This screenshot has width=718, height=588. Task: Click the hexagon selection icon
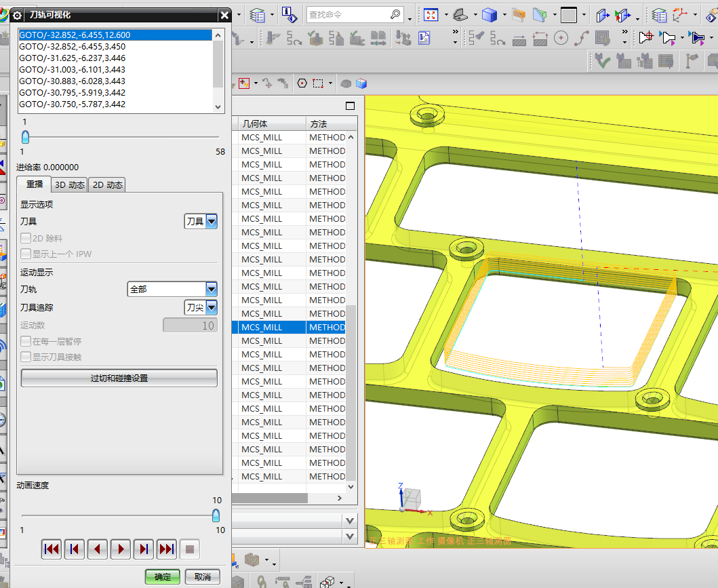tap(302, 83)
